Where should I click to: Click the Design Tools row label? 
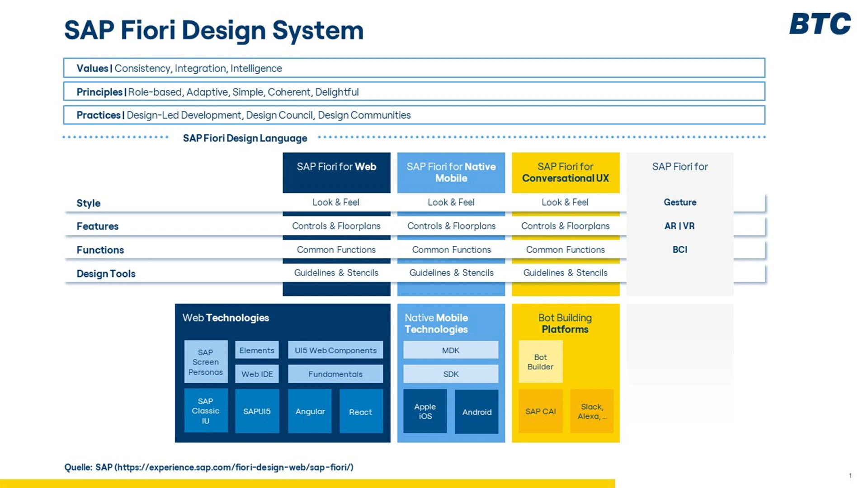pyautogui.click(x=106, y=273)
